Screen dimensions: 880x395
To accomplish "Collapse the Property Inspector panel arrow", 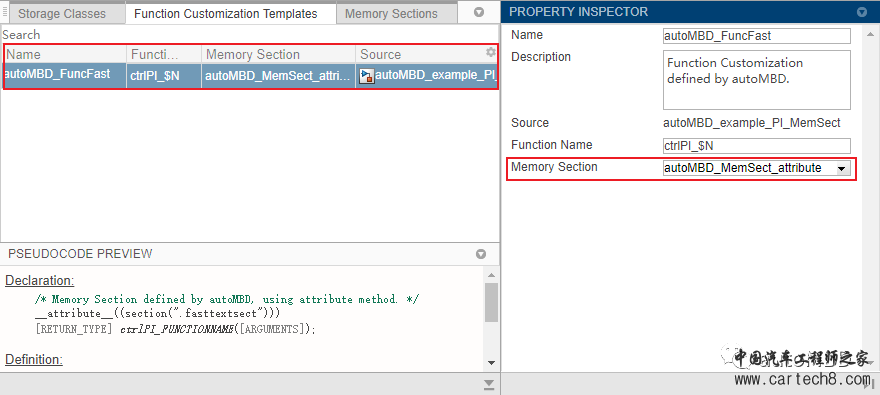I will click(x=861, y=12).
